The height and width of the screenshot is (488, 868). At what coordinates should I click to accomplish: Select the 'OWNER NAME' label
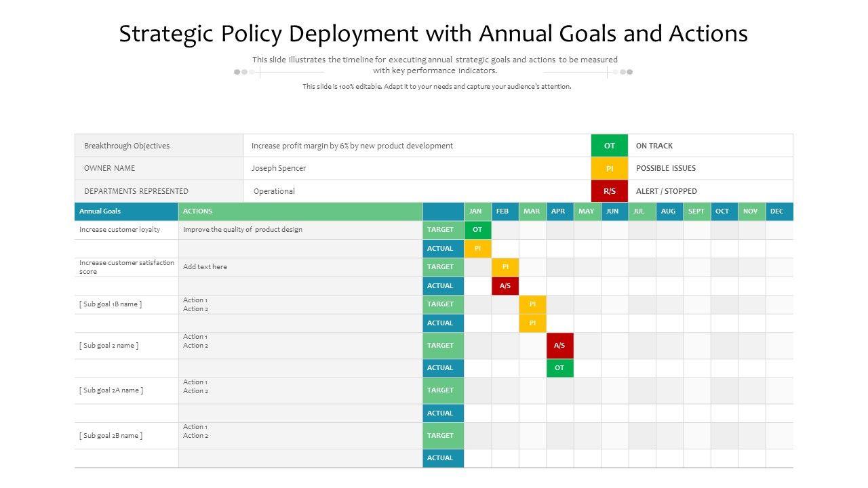coord(109,168)
